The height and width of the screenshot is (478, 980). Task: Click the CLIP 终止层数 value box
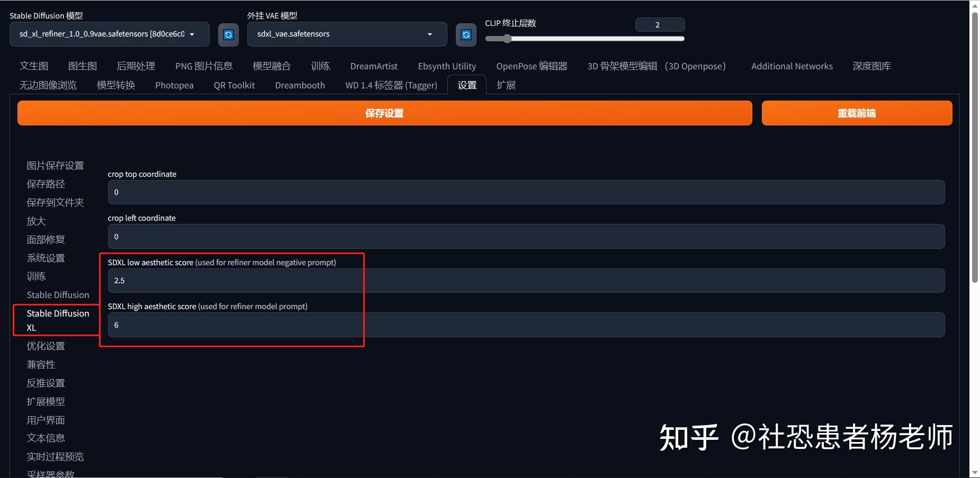tap(660, 24)
